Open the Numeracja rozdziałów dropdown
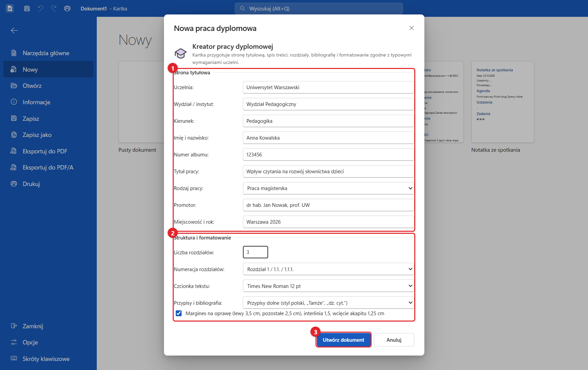Screen dimensions: 588x370 (328, 269)
